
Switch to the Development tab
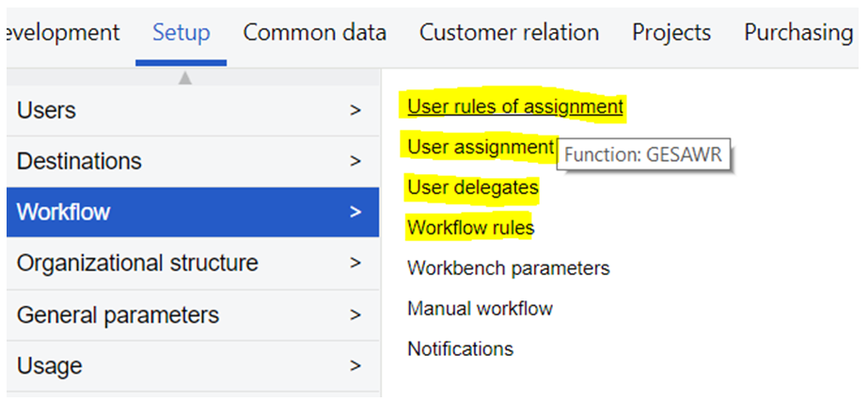coord(62,32)
